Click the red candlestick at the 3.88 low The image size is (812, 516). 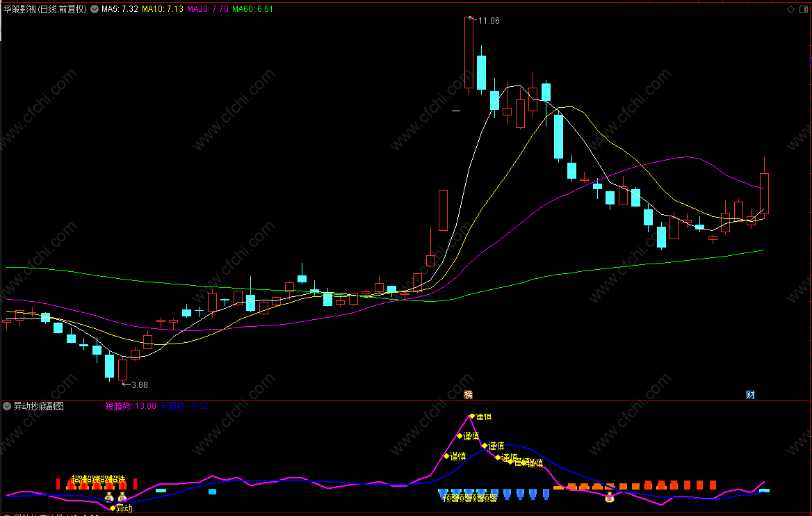123,370
